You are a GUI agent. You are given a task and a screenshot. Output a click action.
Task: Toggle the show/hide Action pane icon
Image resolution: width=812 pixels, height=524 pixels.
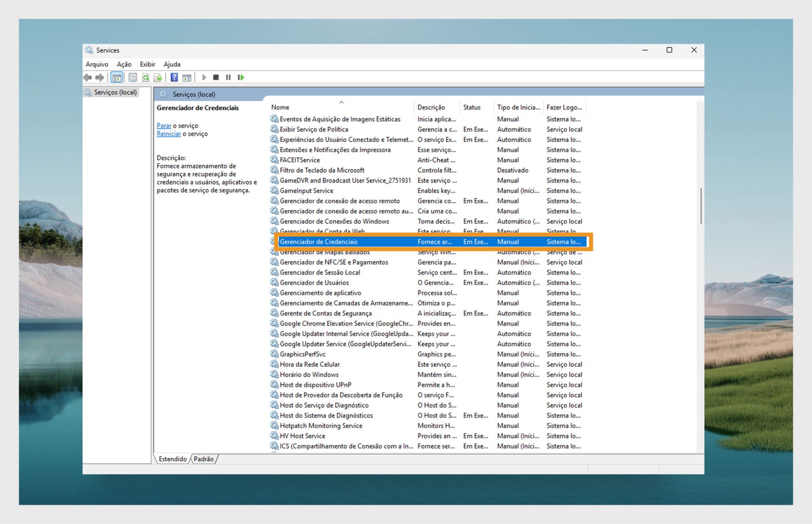(187, 77)
